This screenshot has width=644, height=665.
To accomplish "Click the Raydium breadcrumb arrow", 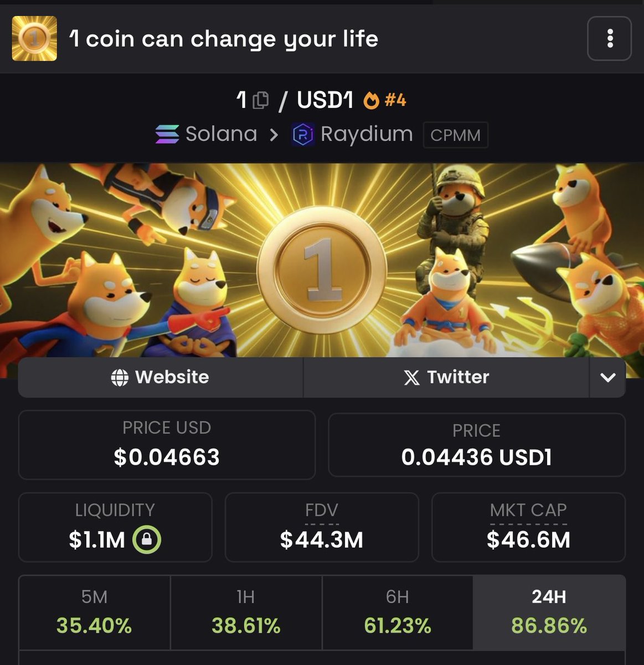I will tap(274, 135).
